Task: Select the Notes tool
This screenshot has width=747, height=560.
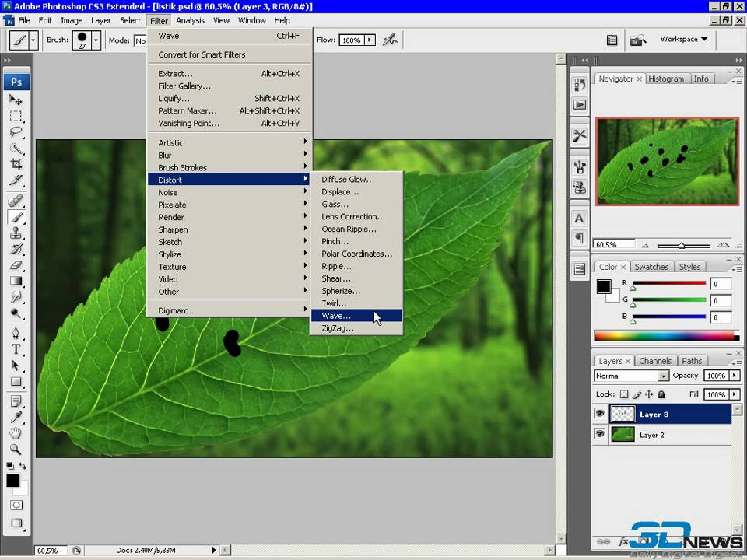Action: pyautogui.click(x=16, y=401)
